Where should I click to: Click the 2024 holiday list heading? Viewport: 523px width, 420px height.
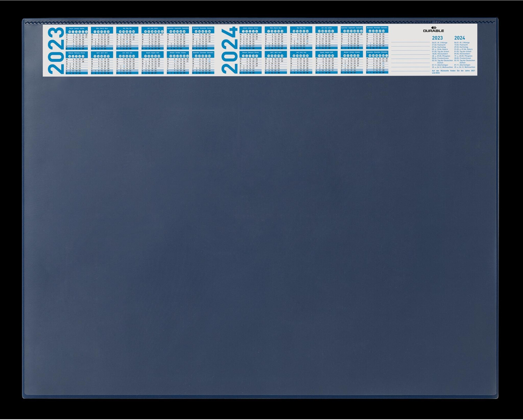460,38
